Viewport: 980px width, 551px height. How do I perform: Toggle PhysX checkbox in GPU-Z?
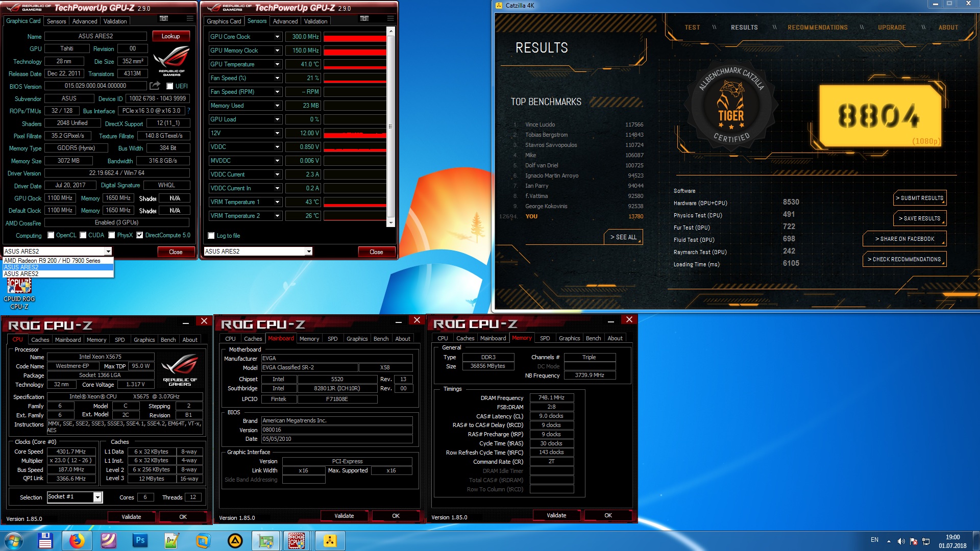pos(112,235)
